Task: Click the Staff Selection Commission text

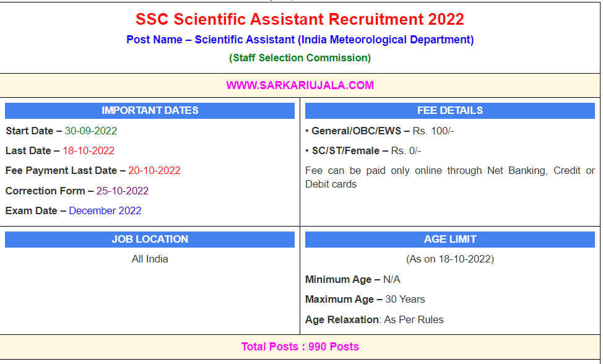Action: [300, 58]
